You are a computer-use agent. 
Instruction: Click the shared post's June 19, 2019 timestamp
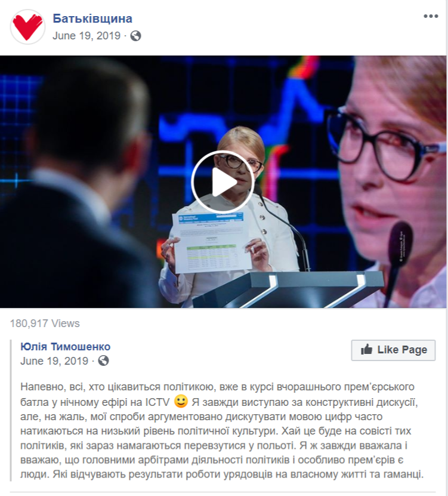click(54, 361)
